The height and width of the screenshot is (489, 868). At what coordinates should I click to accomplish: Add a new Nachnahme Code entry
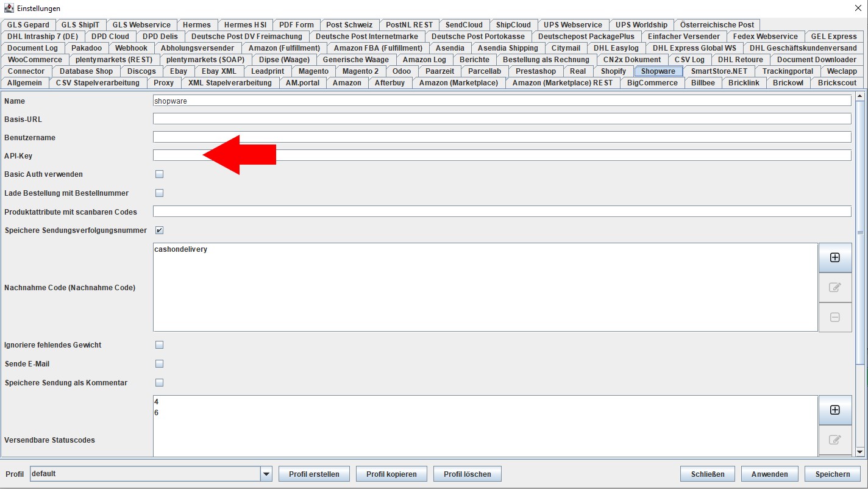(835, 257)
